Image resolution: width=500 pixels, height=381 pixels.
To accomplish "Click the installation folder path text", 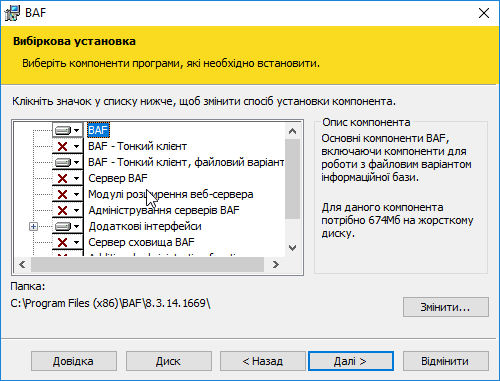I will [x=110, y=303].
